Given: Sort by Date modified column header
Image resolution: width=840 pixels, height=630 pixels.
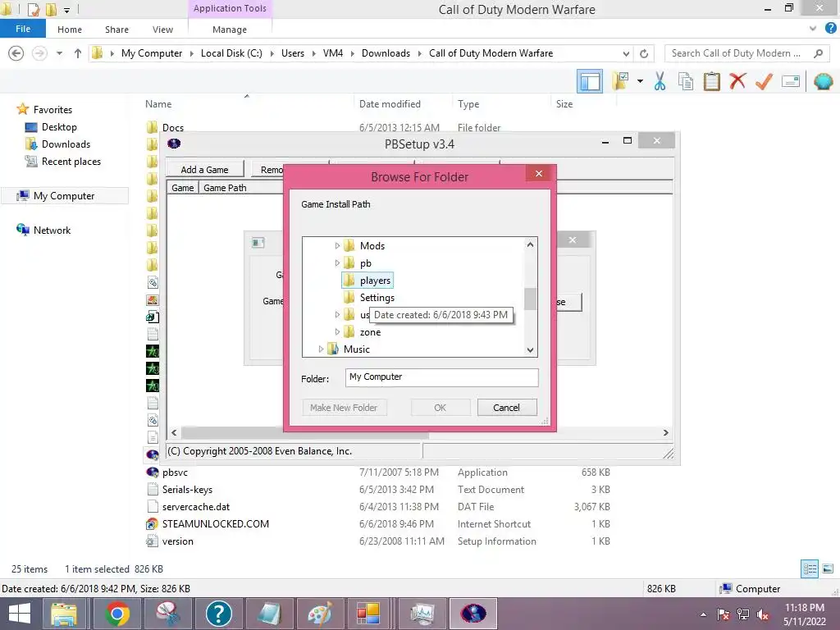Looking at the screenshot, I should click(x=390, y=104).
